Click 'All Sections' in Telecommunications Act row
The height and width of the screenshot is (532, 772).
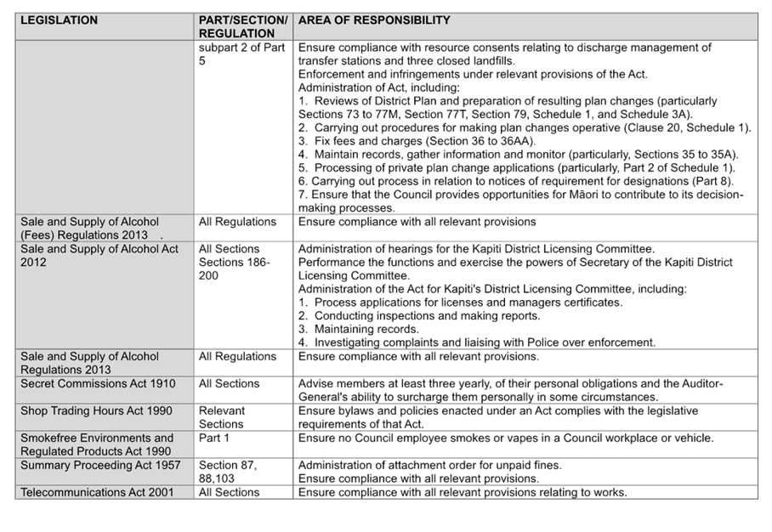229,492
